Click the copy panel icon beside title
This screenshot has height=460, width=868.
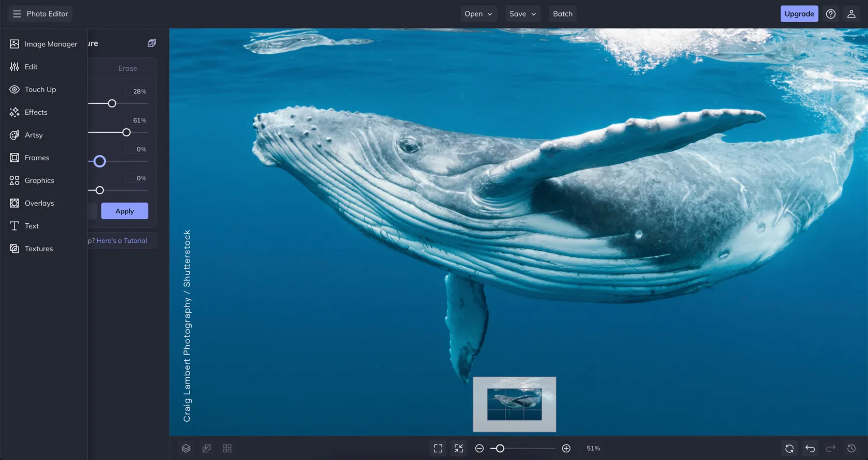tap(151, 43)
